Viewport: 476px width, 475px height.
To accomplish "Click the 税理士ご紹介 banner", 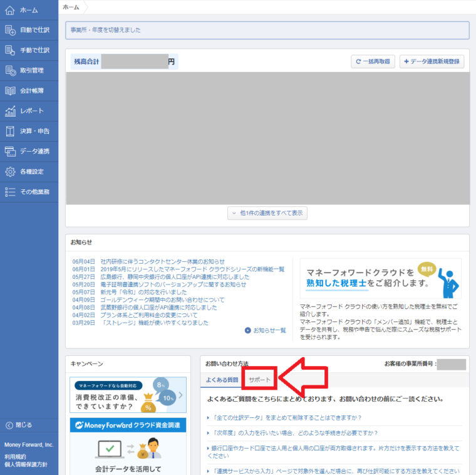I will [380, 278].
